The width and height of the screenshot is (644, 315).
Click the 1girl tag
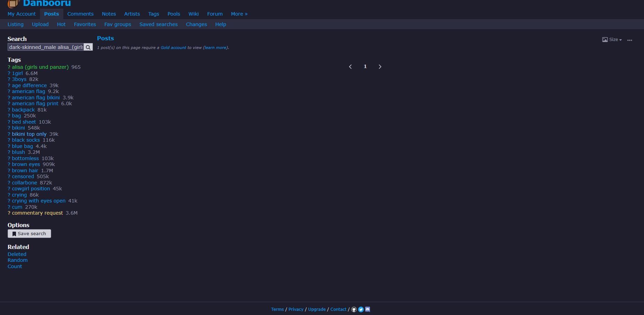pos(17,73)
